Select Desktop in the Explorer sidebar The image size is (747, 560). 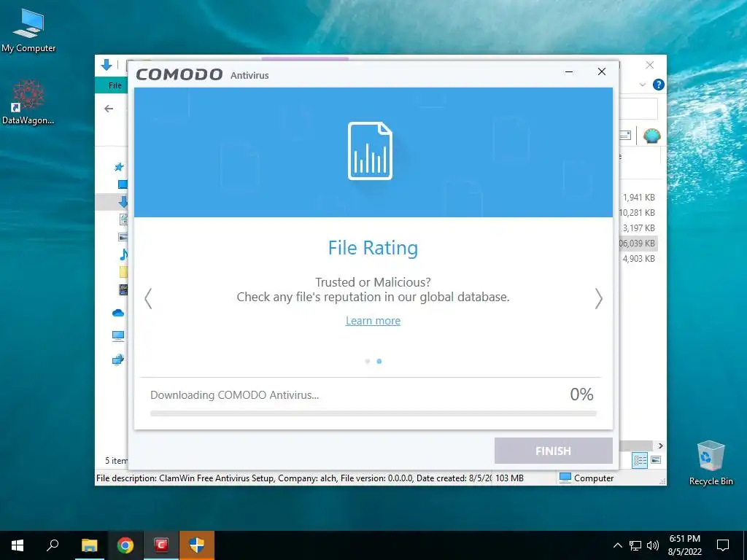(x=123, y=184)
